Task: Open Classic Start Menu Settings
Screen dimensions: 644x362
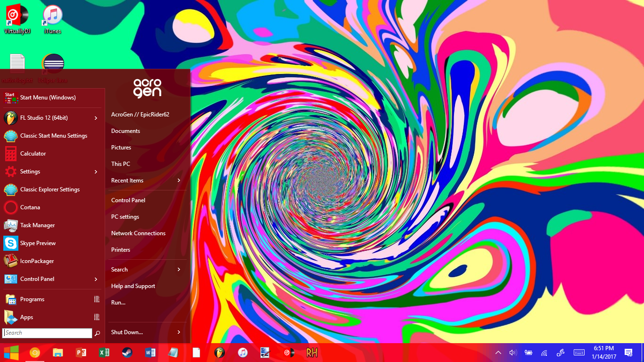Action: pos(52,136)
